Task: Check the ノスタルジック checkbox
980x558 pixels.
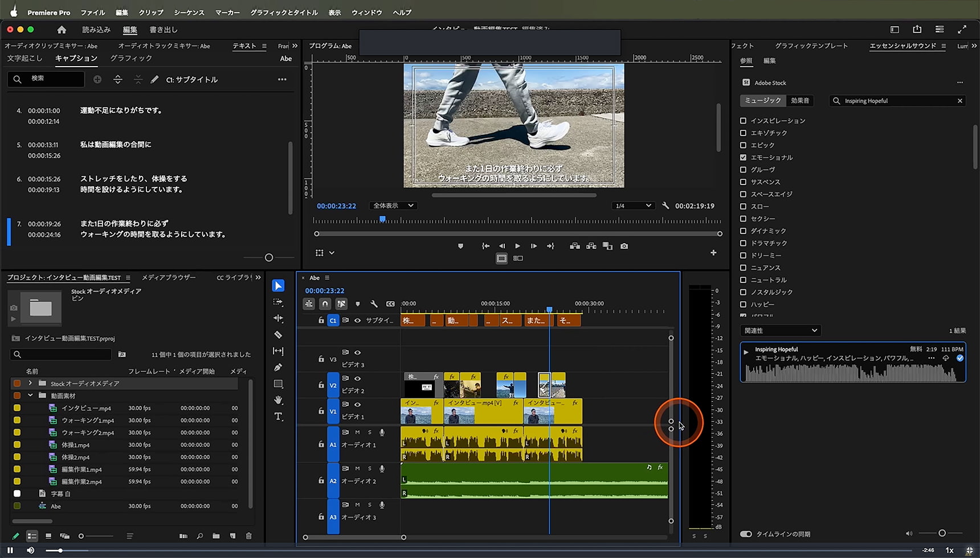Action: coord(743,292)
